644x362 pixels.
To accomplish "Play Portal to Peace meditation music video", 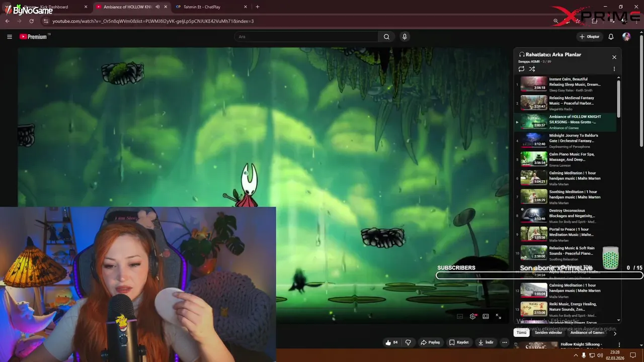I will pyautogui.click(x=566, y=234).
